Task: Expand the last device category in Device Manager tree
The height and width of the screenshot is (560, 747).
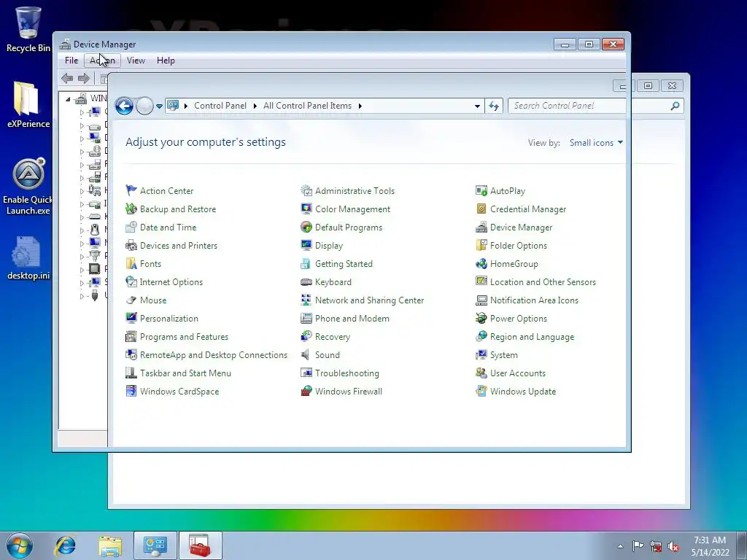Action: tap(82, 296)
